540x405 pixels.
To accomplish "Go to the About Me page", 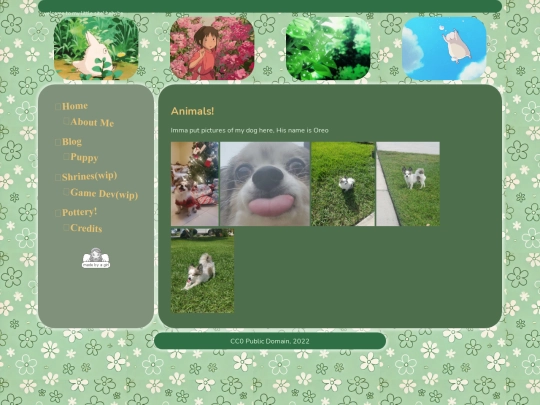I will point(92,122).
